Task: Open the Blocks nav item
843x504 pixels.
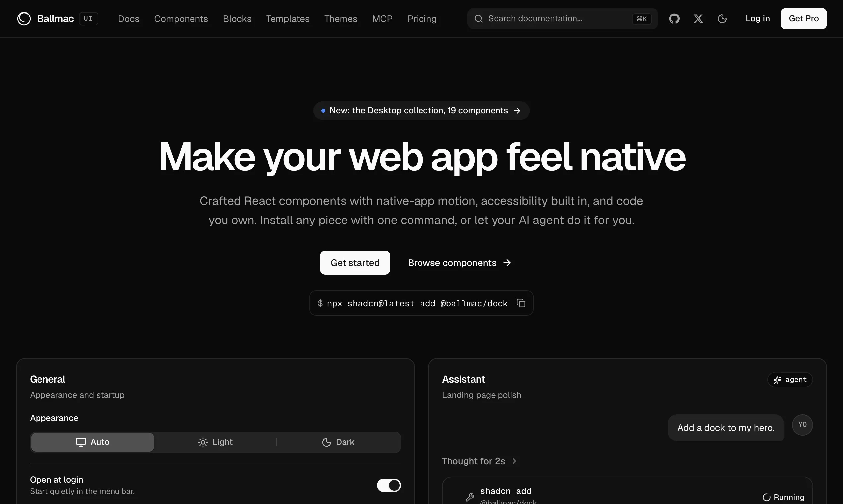Action: (x=237, y=18)
